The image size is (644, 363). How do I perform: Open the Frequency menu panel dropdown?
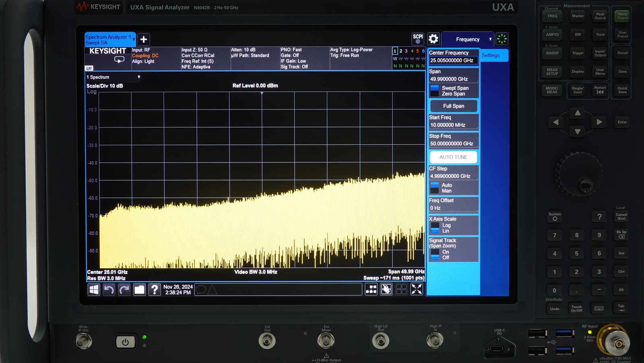(468, 39)
